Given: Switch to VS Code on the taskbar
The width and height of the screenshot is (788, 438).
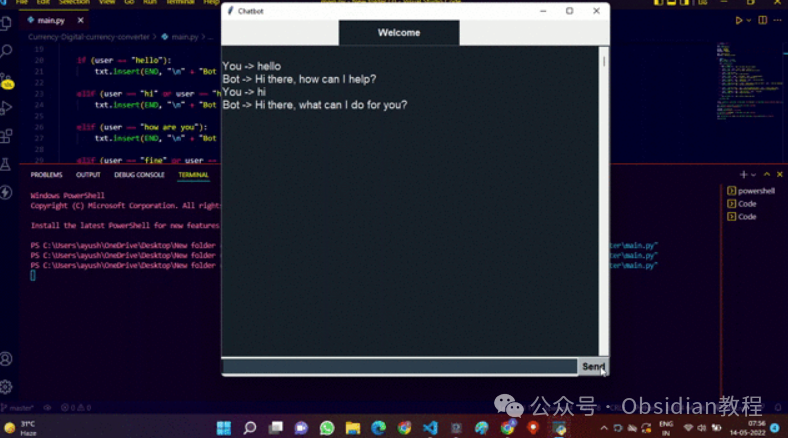Looking at the screenshot, I should coord(430,428).
